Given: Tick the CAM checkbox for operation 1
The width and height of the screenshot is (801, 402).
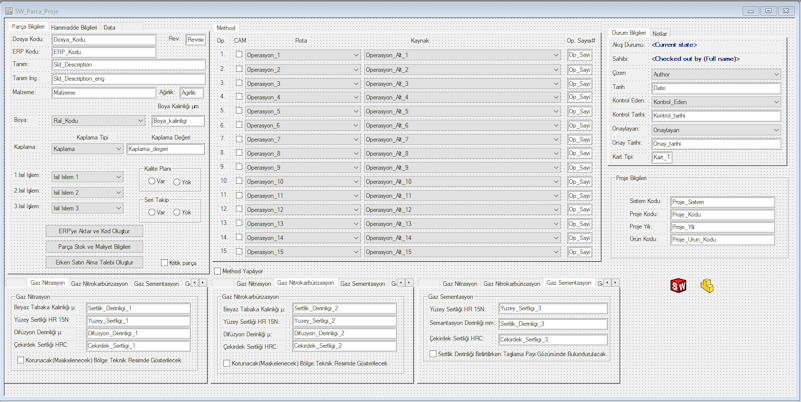Looking at the screenshot, I should click(x=239, y=54).
